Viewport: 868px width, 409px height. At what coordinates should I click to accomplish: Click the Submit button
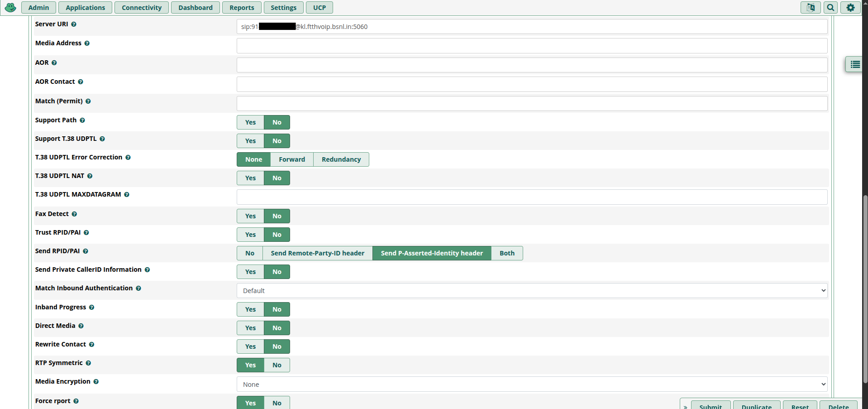coord(710,405)
